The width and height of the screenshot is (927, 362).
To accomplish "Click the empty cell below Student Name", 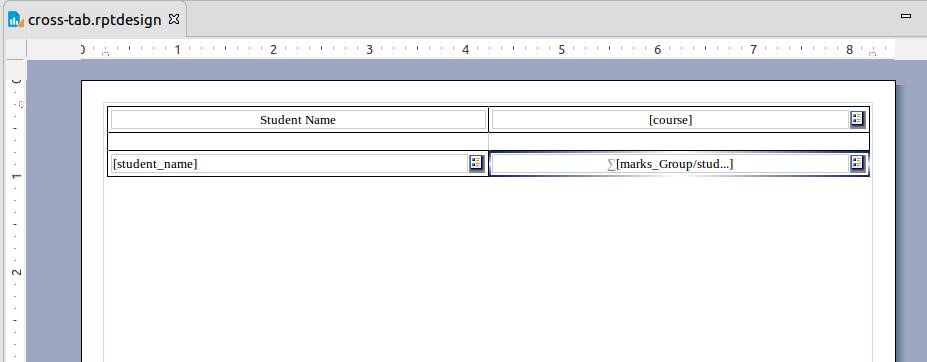I will (298, 142).
